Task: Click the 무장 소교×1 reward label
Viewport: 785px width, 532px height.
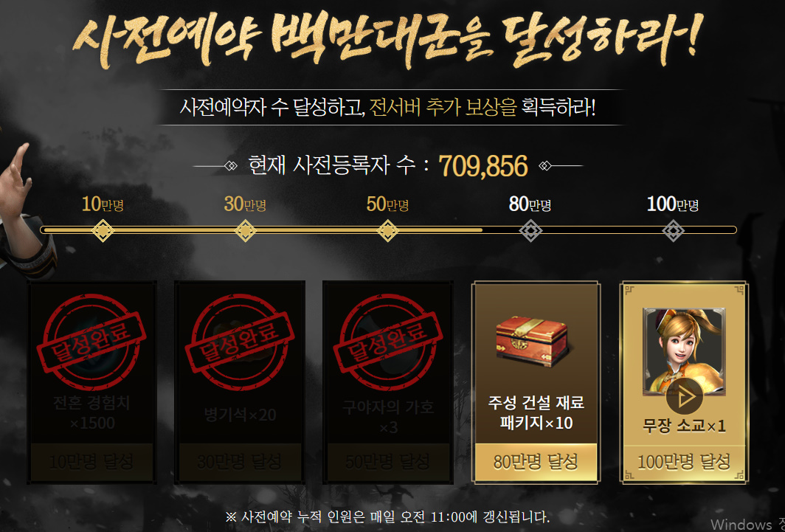Action: 684,426
